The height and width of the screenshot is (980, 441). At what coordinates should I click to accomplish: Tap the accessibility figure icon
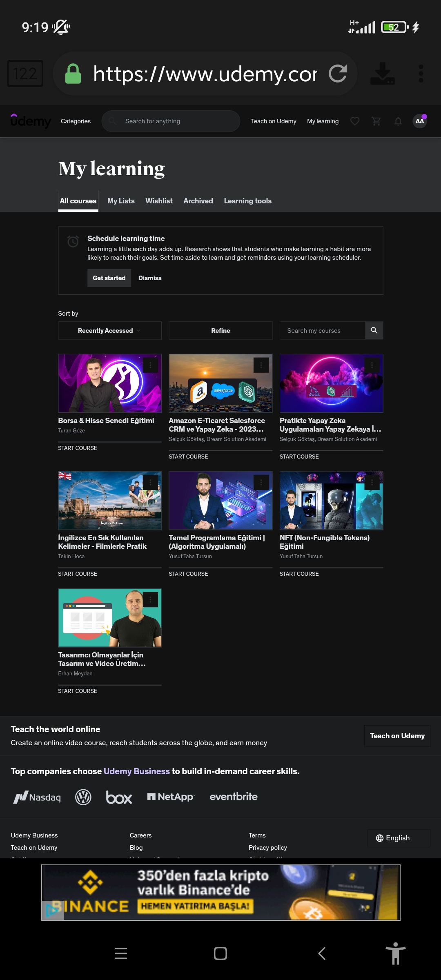pyautogui.click(x=395, y=953)
